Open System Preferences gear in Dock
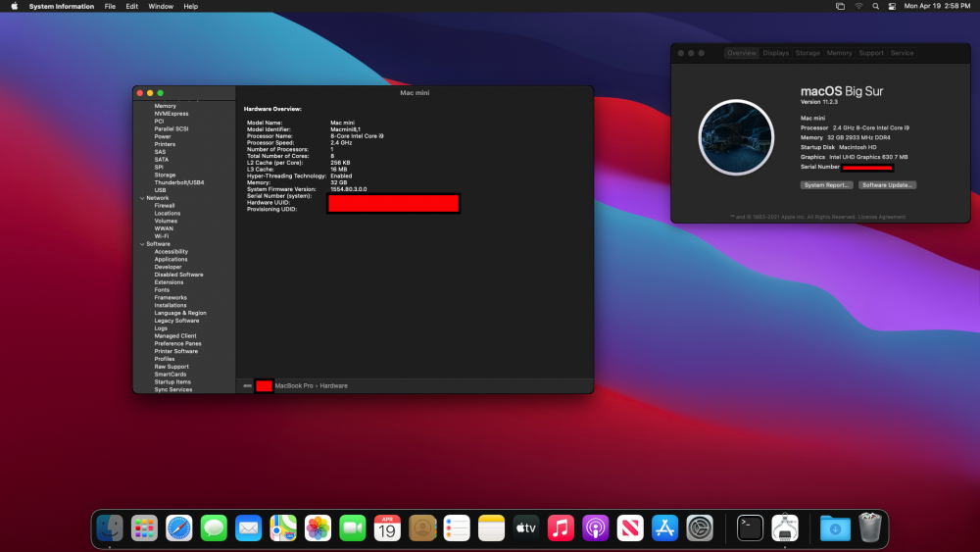980x552 pixels. 700,528
